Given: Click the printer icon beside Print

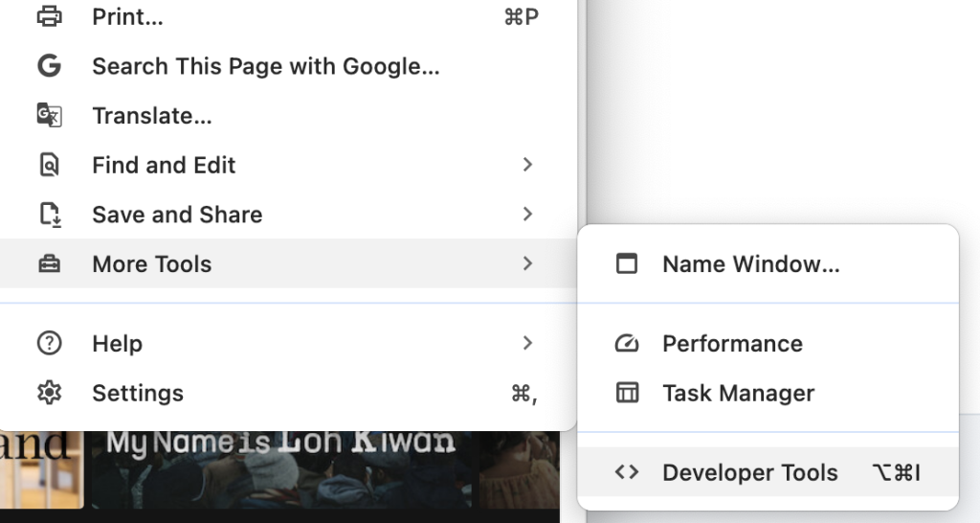Looking at the screenshot, I should click(x=50, y=16).
